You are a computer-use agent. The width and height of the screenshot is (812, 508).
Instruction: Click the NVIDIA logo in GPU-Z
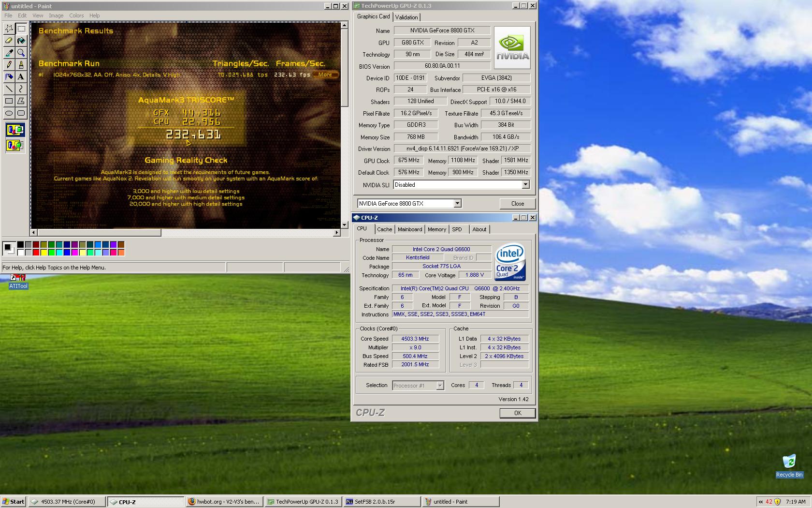coord(512,47)
